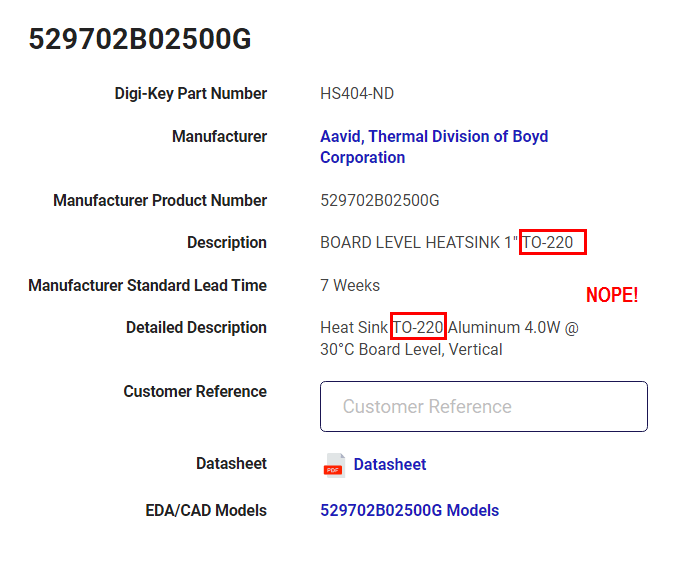Focus the Customer Reference input field
This screenshot has width=684, height=563.
point(484,406)
